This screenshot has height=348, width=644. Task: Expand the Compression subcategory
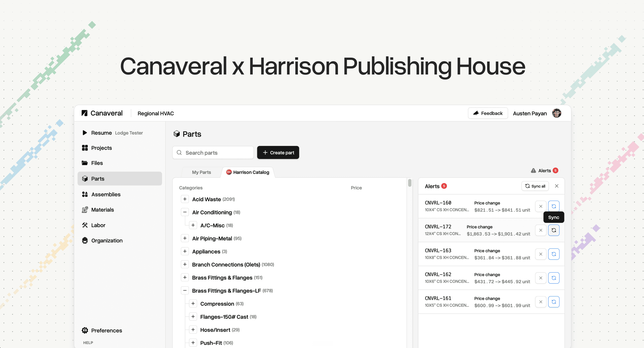[193, 304]
